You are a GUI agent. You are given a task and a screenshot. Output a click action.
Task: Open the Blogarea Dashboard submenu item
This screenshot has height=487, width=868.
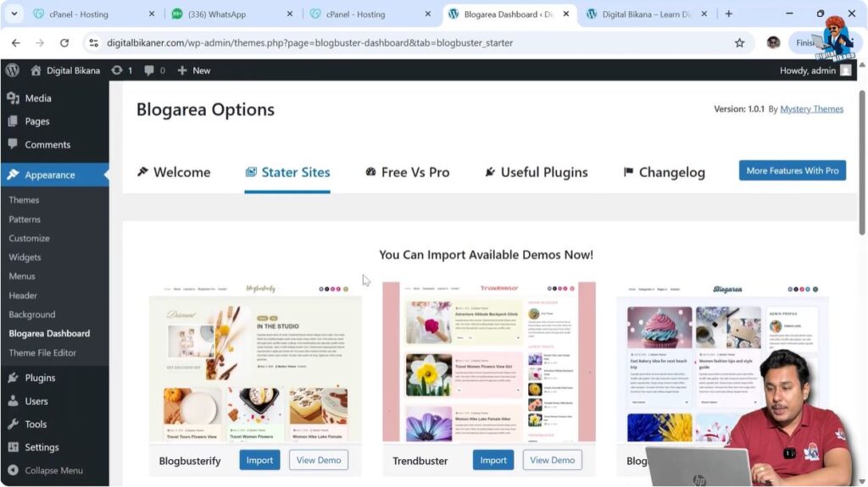pos(48,333)
